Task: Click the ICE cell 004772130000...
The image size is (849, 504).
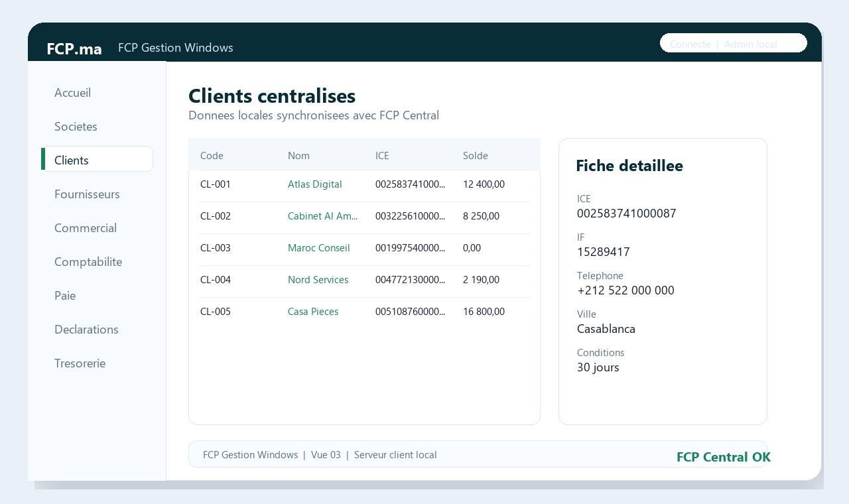Action: [411, 280]
